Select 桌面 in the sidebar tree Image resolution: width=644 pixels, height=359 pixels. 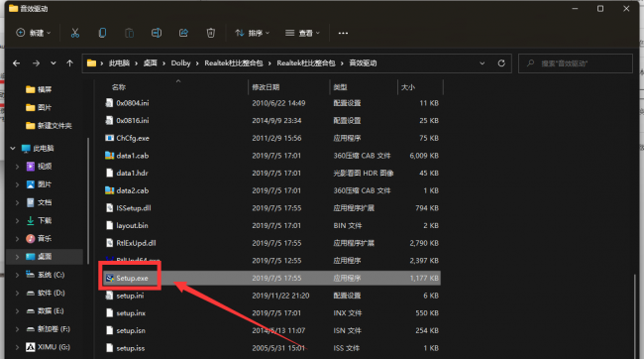[45, 257]
